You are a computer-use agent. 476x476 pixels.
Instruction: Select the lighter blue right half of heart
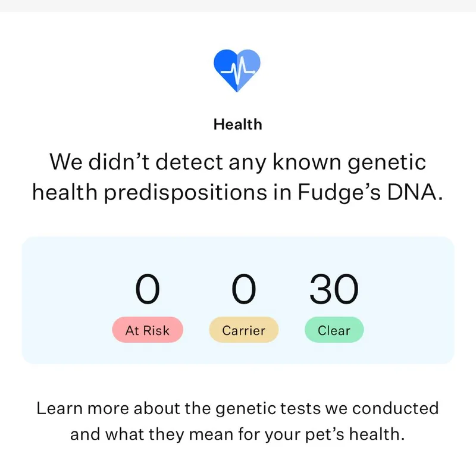(249, 68)
